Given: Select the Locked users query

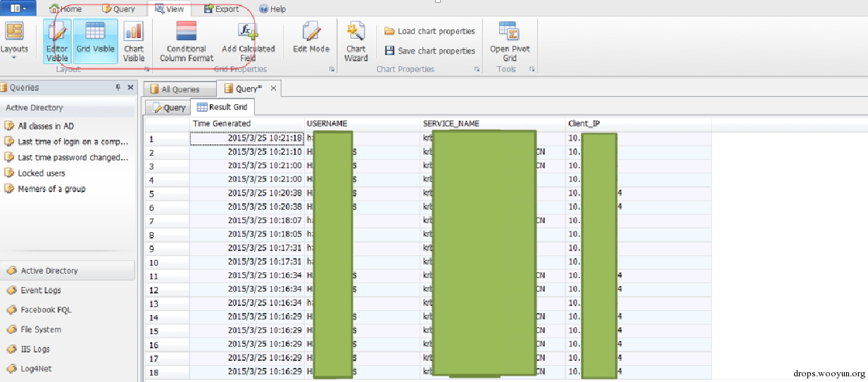Looking at the screenshot, I should pos(41,173).
